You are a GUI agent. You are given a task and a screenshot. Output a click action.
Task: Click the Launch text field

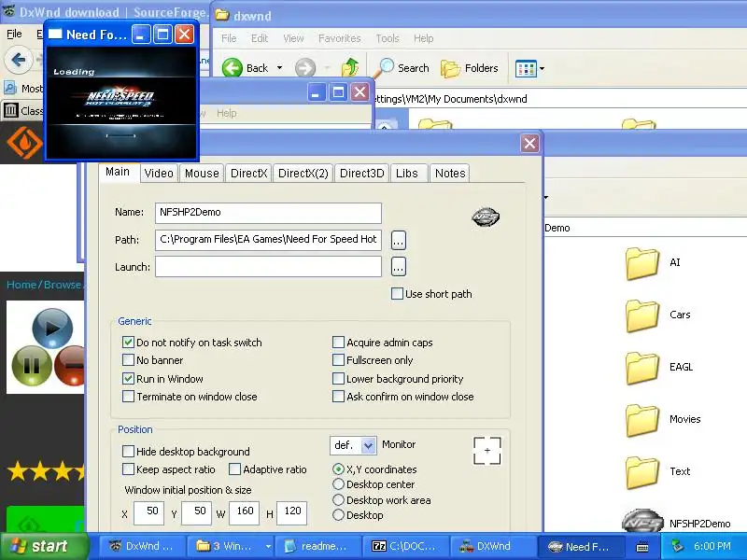268,267
